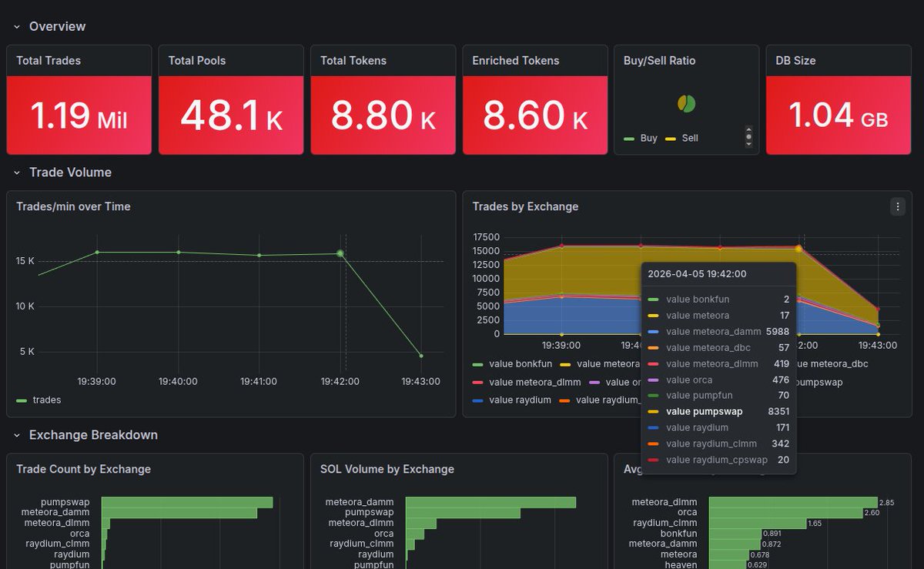924x569 pixels.
Task: Open blue swatch beside value raydium legend
Action: 477,400
